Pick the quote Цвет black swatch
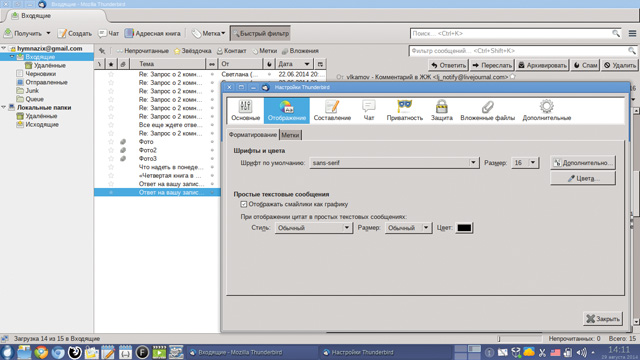Image resolution: width=640 pixels, height=360 pixels. tap(464, 228)
